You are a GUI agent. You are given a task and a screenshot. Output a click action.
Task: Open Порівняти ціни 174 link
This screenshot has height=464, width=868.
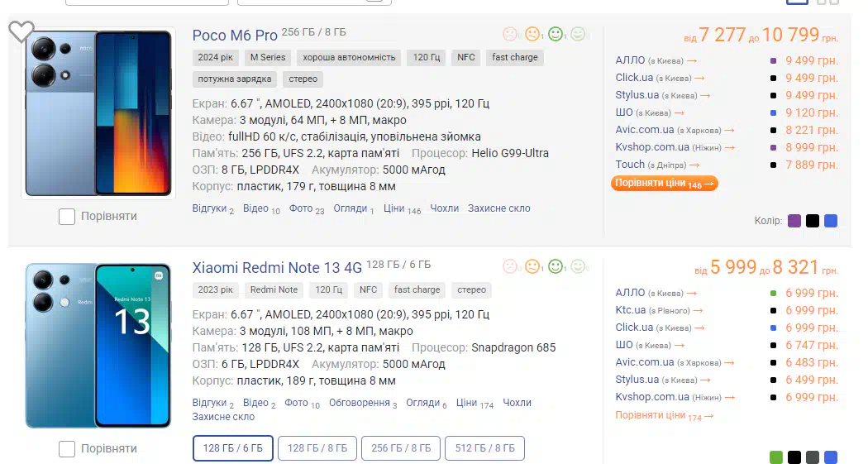pos(665,415)
